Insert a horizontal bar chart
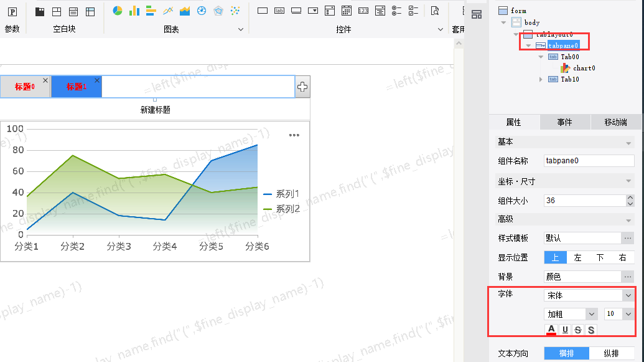Viewport: 644px width, 362px height. [x=151, y=11]
